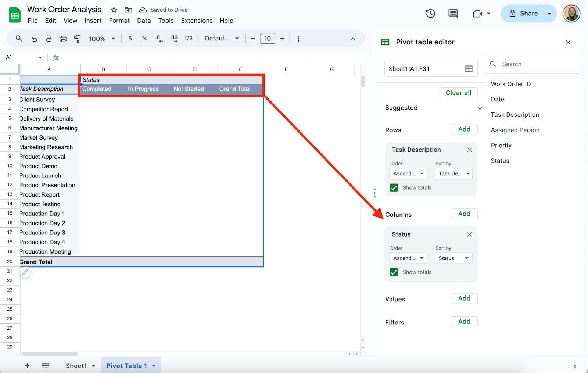Click Add button next to Values
Image resolution: width=588 pixels, height=373 pixels.
(x=464, y=298)
